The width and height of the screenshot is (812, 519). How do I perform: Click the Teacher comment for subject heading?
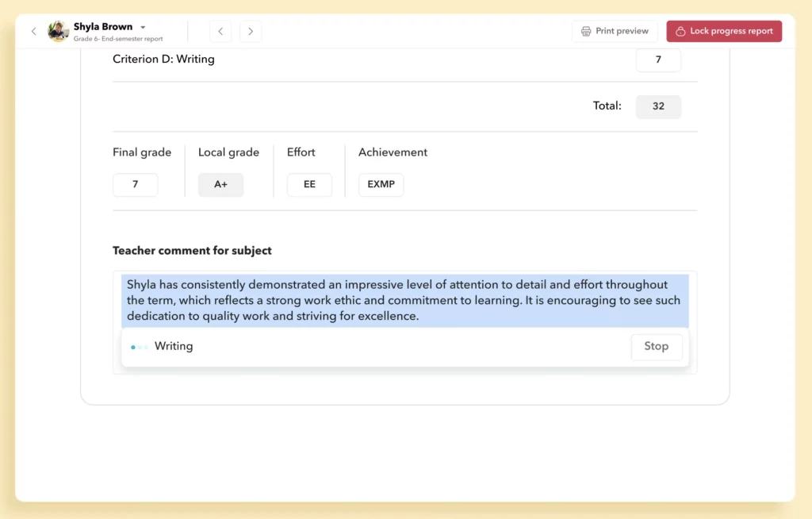[192, 251]
